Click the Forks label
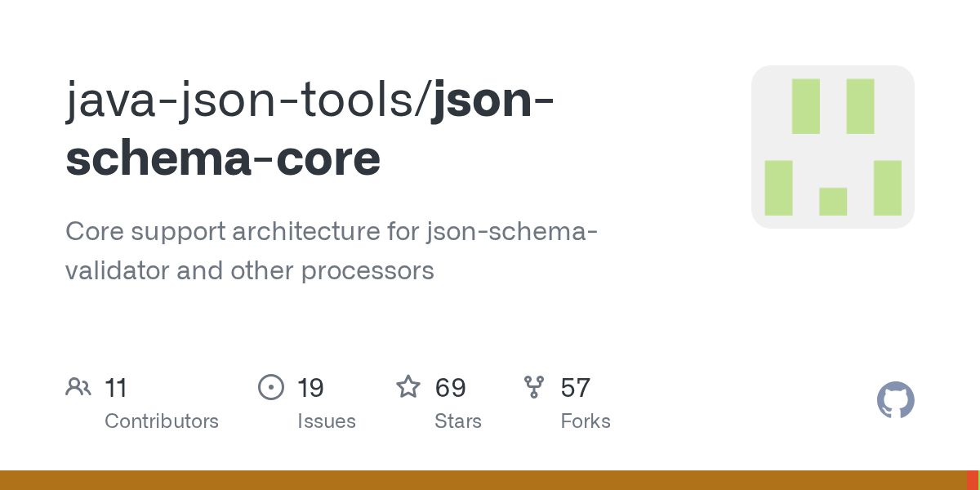The width and height of the screenshot is (980, 490). click(586, 421)
